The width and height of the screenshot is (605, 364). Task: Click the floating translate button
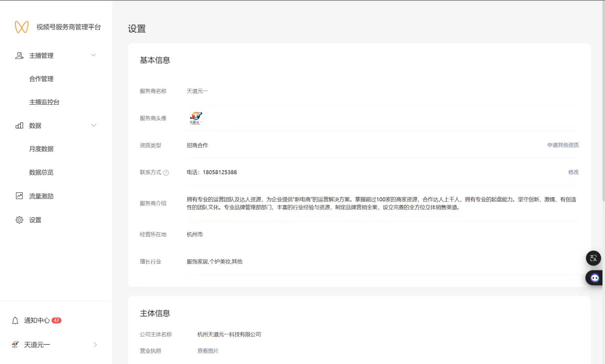(593, 258)
